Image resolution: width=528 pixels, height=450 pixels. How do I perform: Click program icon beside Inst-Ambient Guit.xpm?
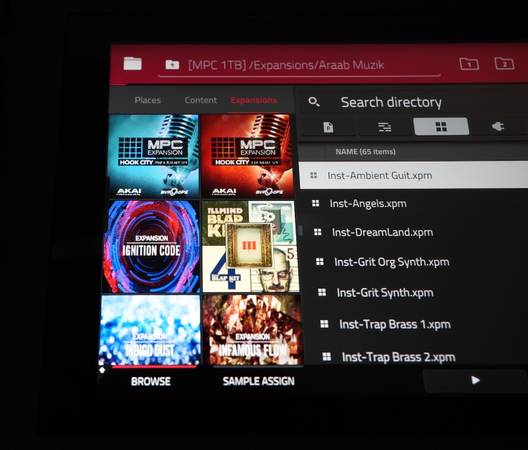click(314, 175)
